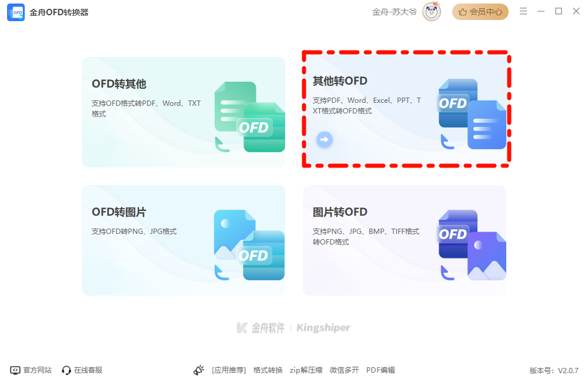588x382 pixels.
Task: Click the megaphone recommendation icon
Action: [199, 370]
